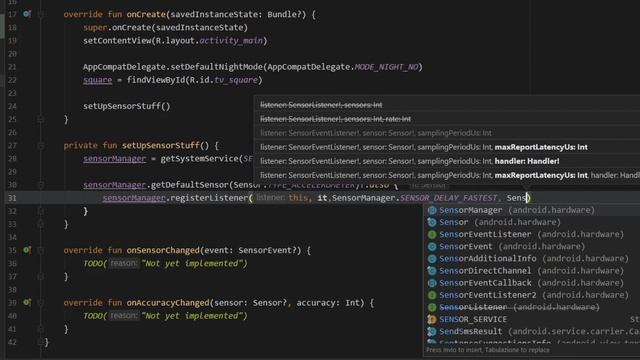Click the sensorManager.registerListener call on line 31

point(176,198)
